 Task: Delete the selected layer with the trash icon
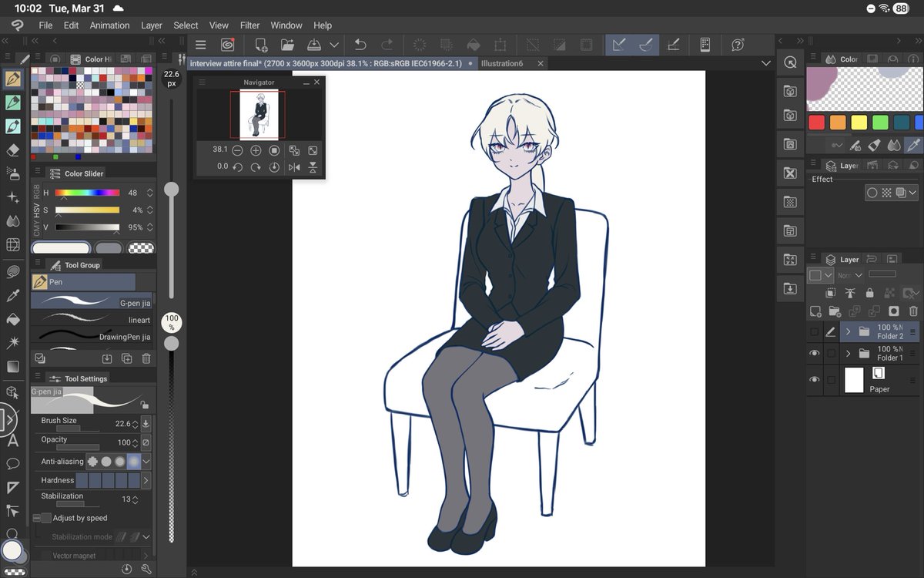pyautogui.click(x=913, y=311)
